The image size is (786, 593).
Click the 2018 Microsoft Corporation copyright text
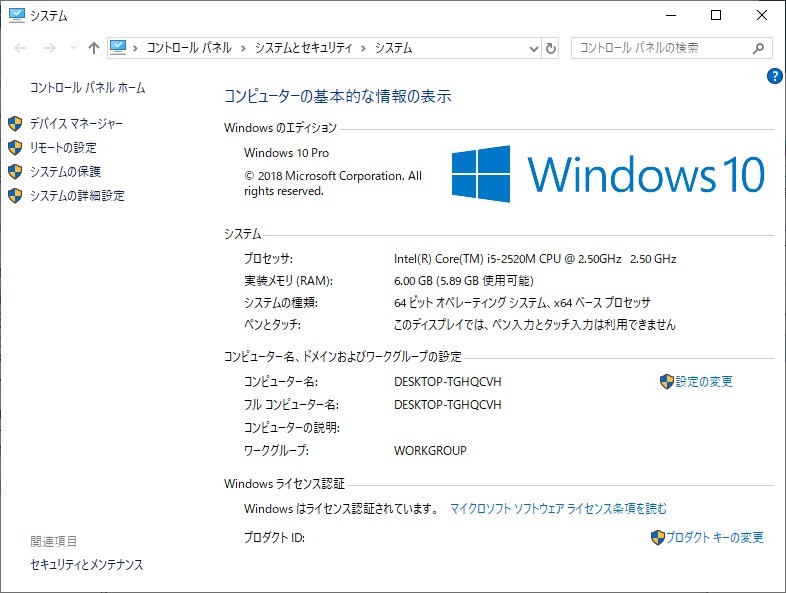(x=333, y=183)
